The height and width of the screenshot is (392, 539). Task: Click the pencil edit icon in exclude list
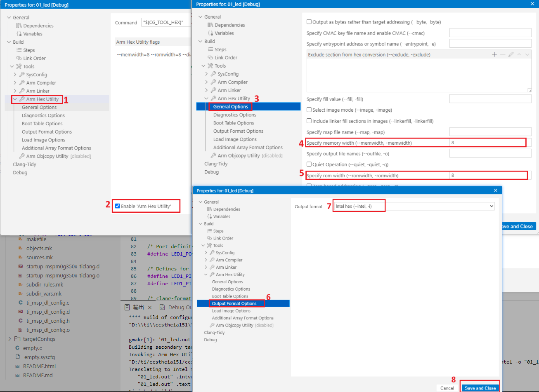tap(511, 54)
